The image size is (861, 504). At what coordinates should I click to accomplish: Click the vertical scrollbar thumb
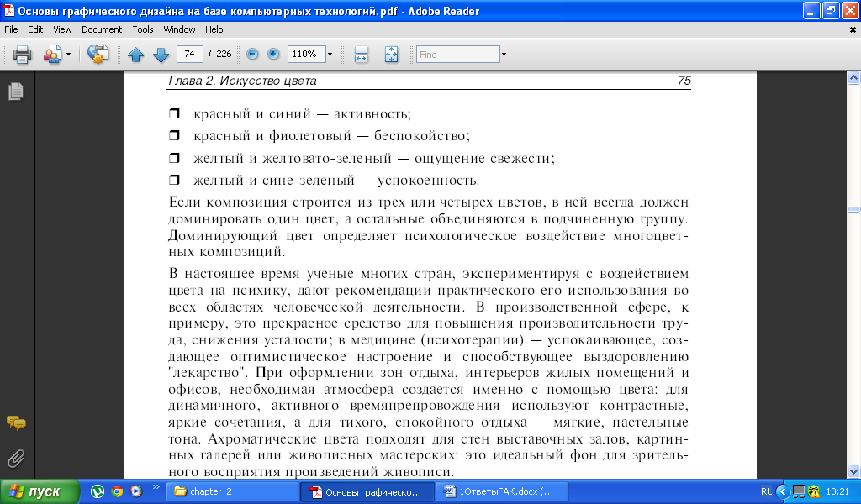coord(854,209)
